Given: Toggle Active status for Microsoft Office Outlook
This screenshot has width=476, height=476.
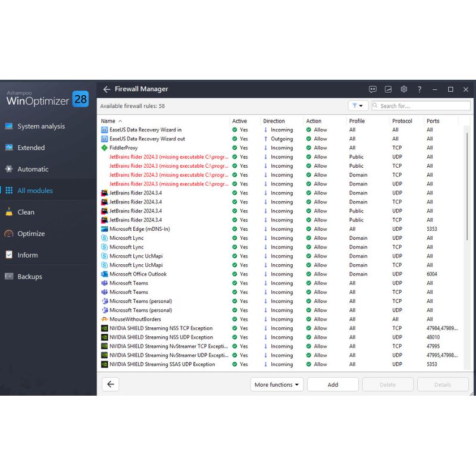Looking at the screenshot, I should point(236,274).
